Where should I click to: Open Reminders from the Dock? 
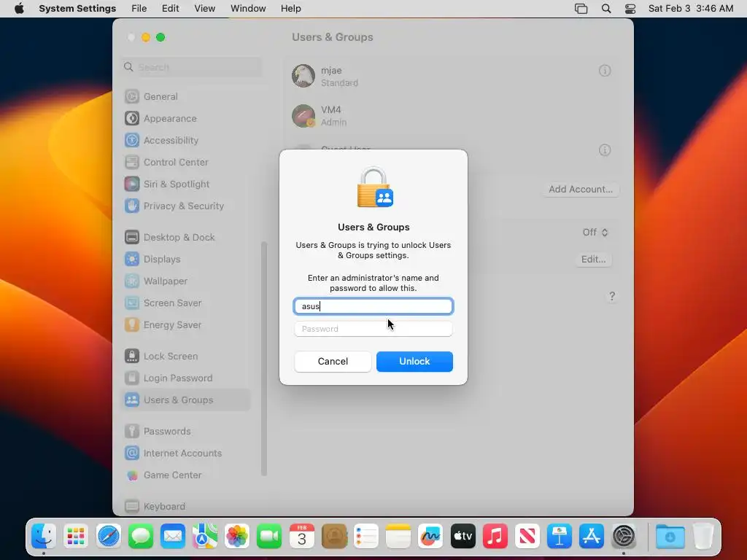(366, 537)
